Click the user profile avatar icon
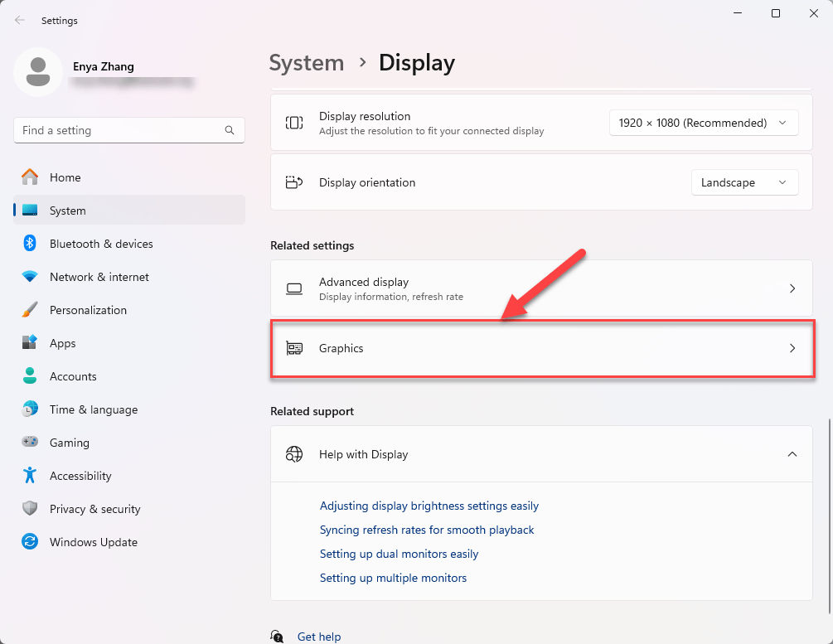Screen dimensions: 833x644 coord(38,72)
